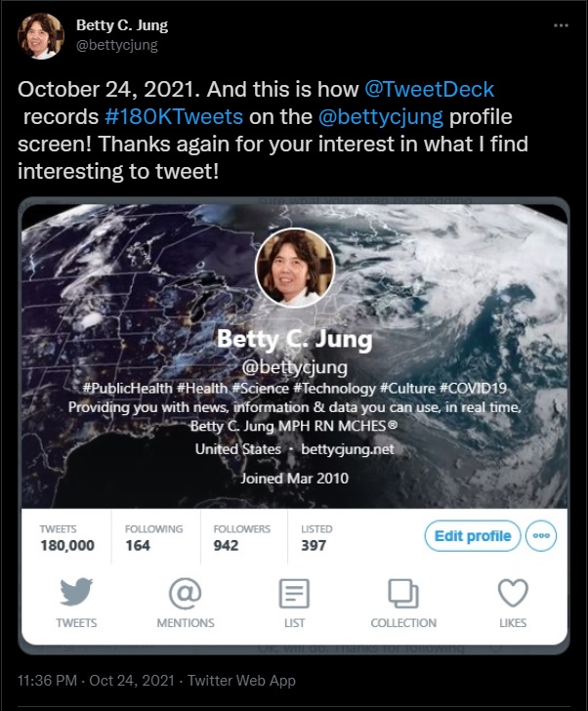Image resolution: width=588 pixels, height=711 pixels.
Task: Click Betty C. Jung's small header avatar
Action: click(x=40, y=35)
